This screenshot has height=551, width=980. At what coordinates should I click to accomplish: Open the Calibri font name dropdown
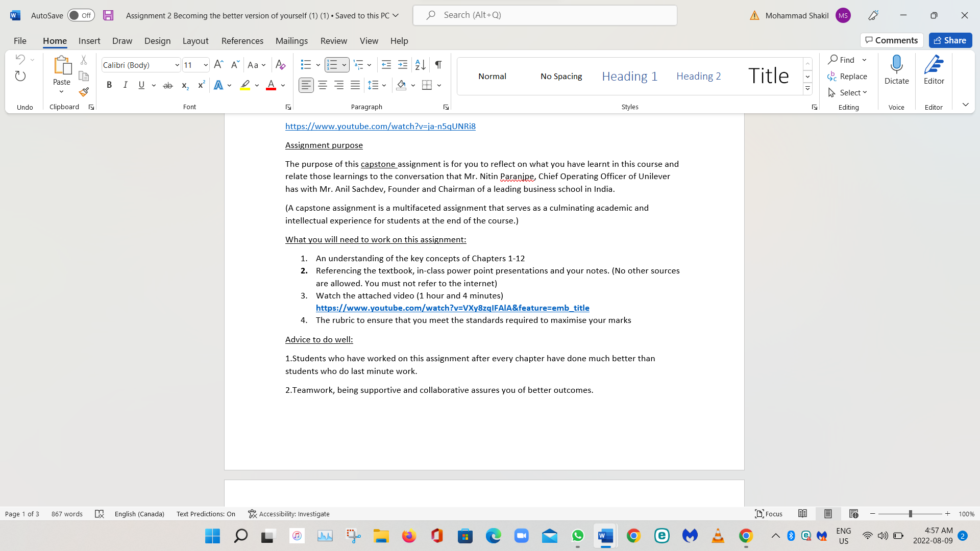tap(177, 65)
